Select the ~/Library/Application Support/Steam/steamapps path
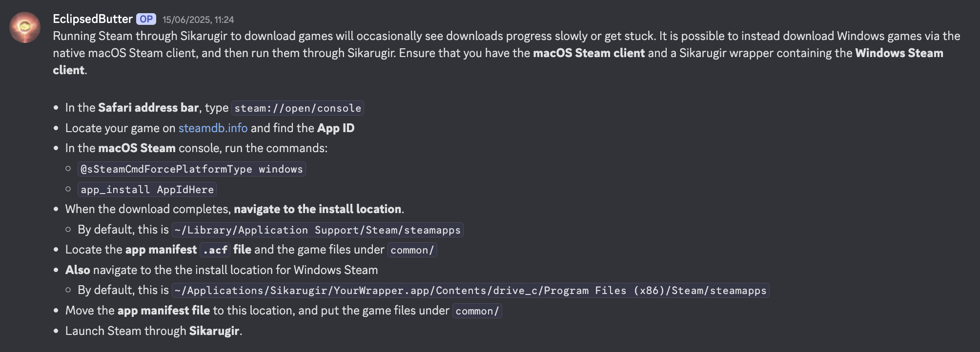Screen dimensions: 980x352 pos(317,230)
